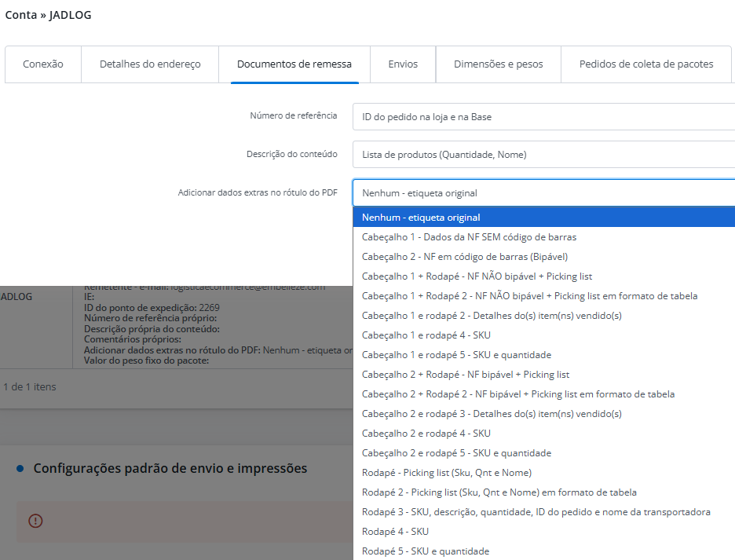Screen dimensions: 735x560
Task: Open the Conexão tab
Action: [43, 64]
